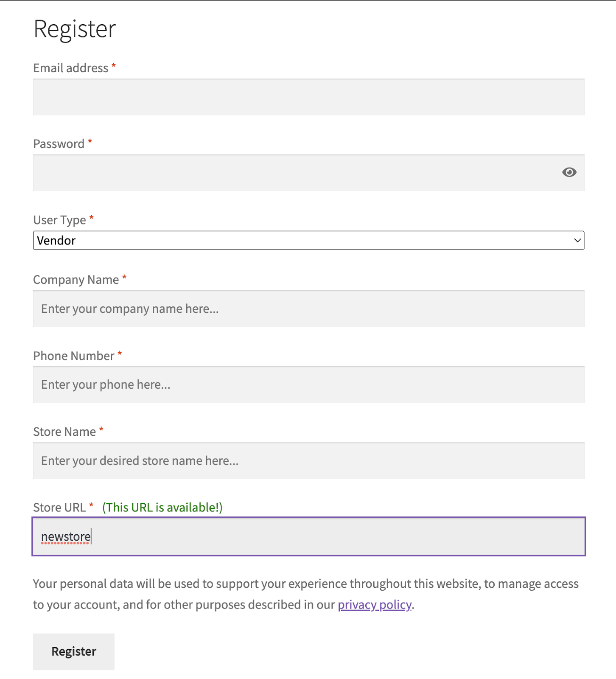Open the privacy policy link
The width and height of the screenshot is (616, 679).
[374, 605]
